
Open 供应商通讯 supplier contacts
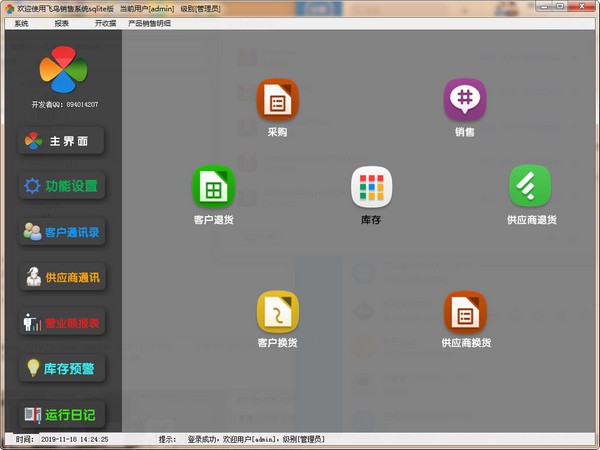coord(62,277)
